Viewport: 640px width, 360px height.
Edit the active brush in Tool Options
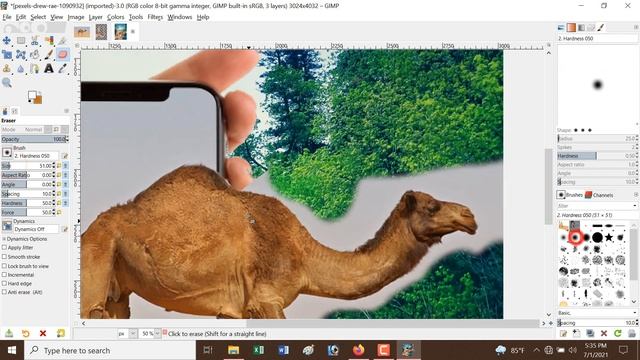pos(64,156)
